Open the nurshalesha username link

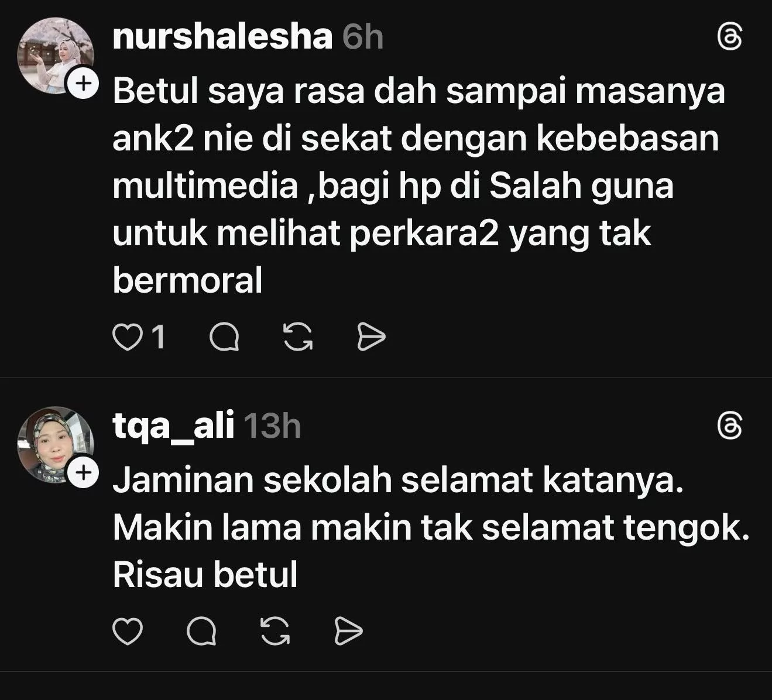(222, 37)
